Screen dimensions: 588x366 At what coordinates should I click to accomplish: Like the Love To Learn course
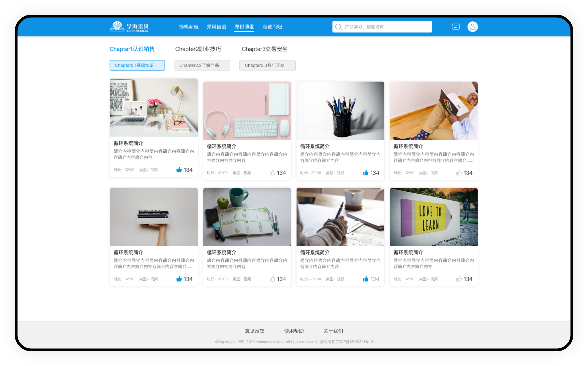(459, 279)
